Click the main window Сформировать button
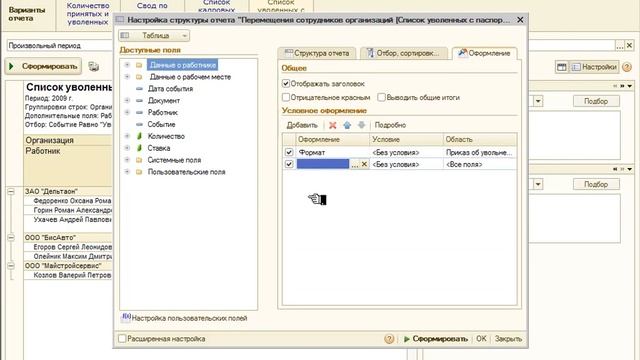 (x=43, y=66)
